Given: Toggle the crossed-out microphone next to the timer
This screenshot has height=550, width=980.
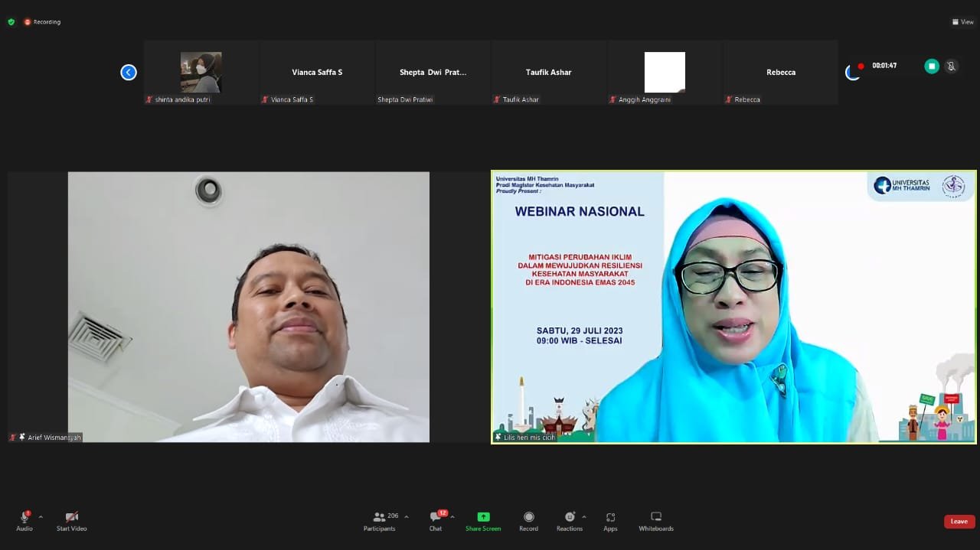Looking at the screenshot, I should tap(951, 67).
